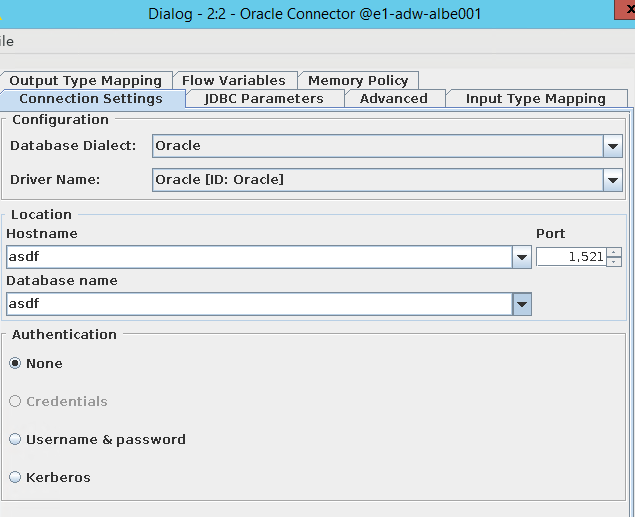Select the Connection Settings tab

coord(91,99)
